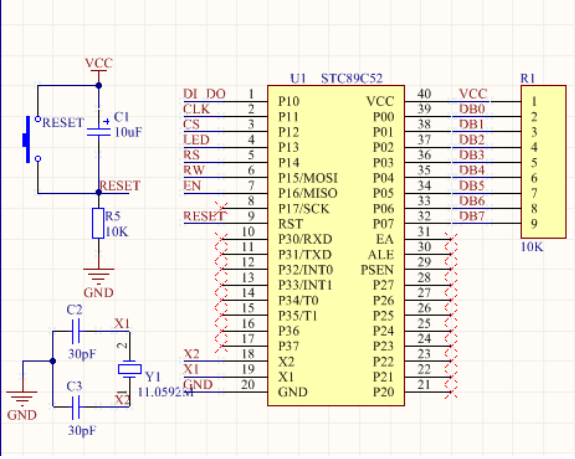Click the STC89C52 component name
The width and height of the screenshot is (575, 459).
[x=352, y=78]
